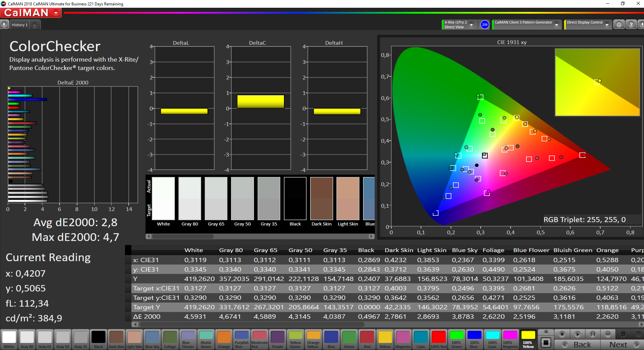Viewport: 644px width, 350px height.
Task: Select the Gray 65 patch
Action: [45, 339]
